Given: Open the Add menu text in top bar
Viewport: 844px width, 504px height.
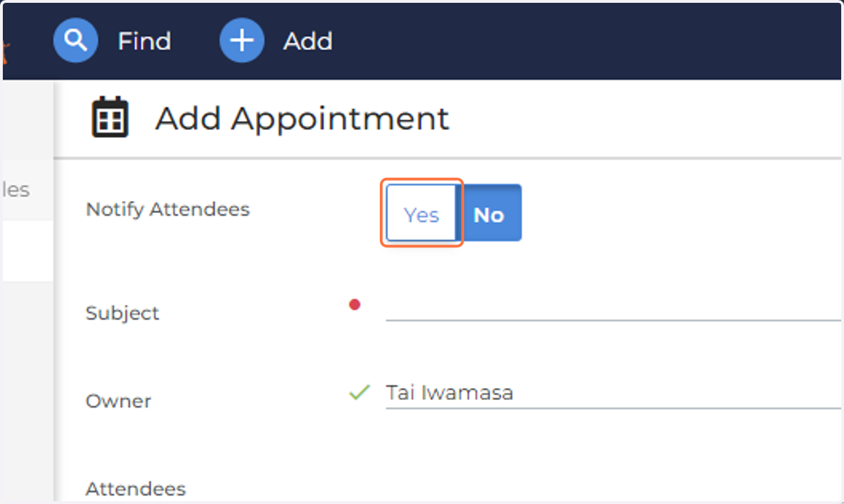Looking at the screenshot, I should tap(308, 41).
